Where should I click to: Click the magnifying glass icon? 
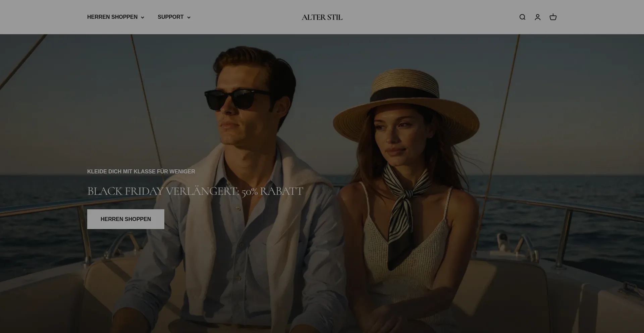522,17
